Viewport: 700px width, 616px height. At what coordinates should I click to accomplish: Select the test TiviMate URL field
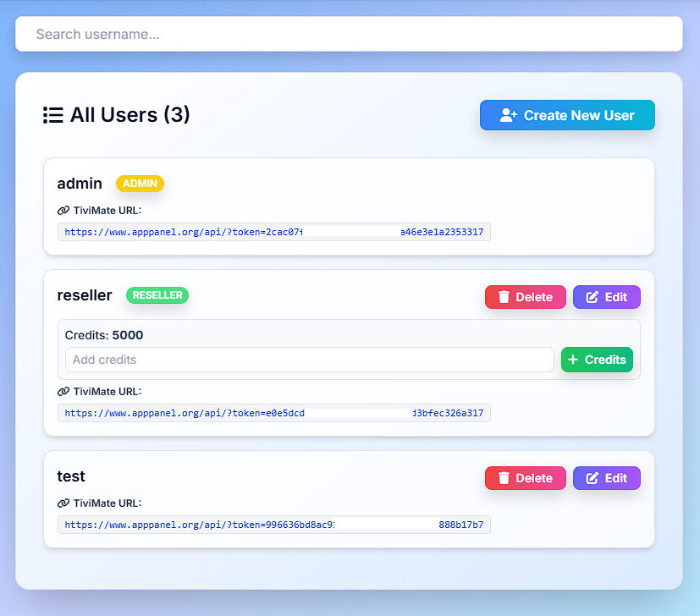(x=274, y=525)
